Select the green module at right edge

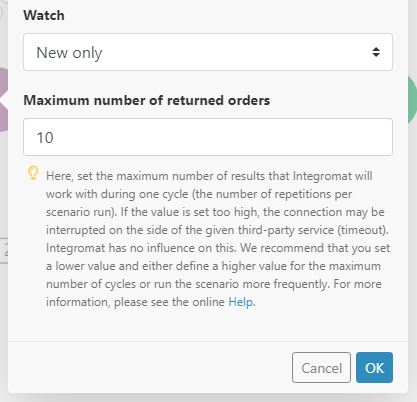412,100
